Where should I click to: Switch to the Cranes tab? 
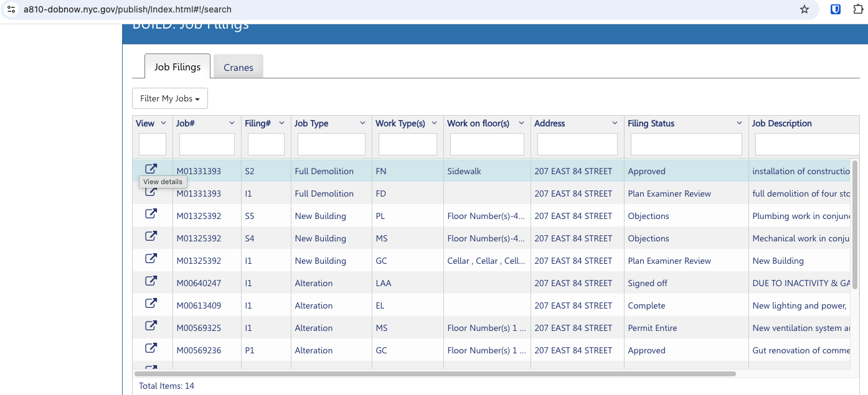click(x=238, y=67)
